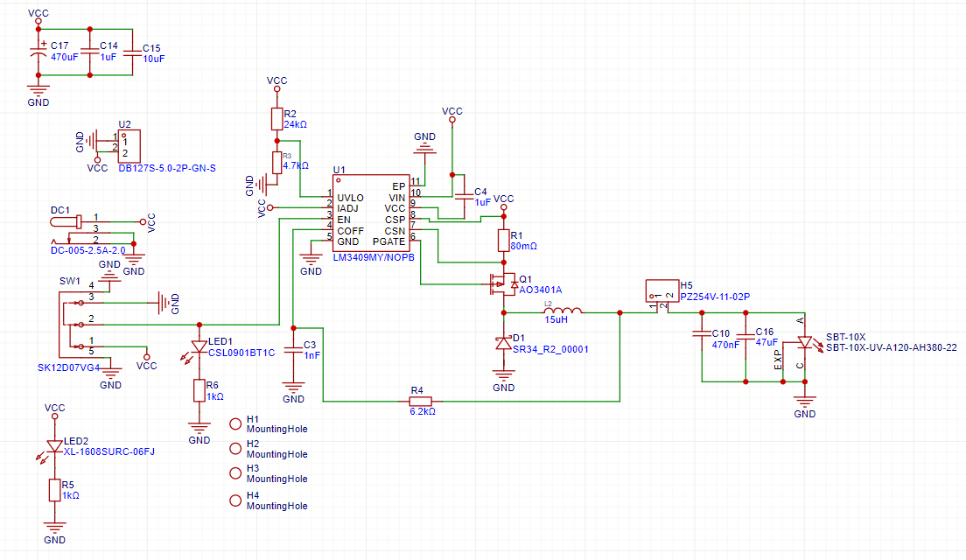966x560 pixels.
Task: Click the LED2 XL-1608SURC-06FJ symbol
Action: [54, 447]
